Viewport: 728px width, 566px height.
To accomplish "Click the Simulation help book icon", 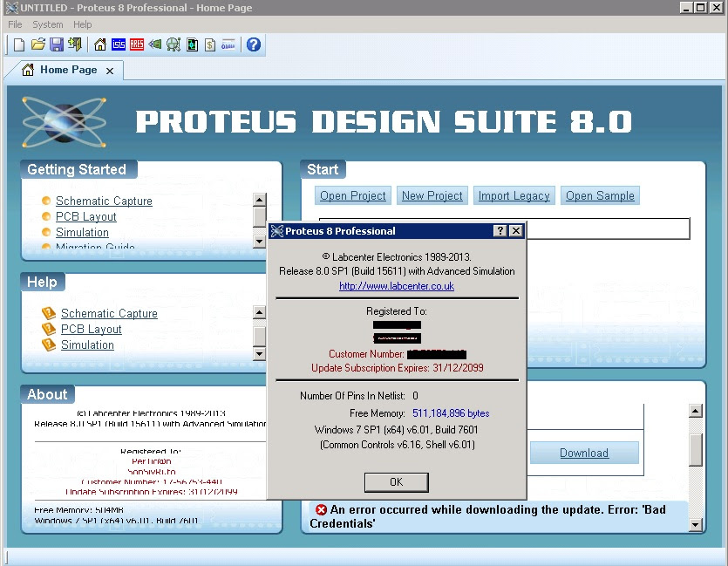I will [49, 344].
